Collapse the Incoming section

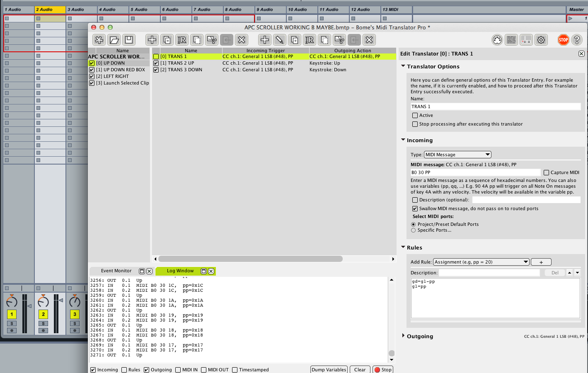(x=403, y=140)
